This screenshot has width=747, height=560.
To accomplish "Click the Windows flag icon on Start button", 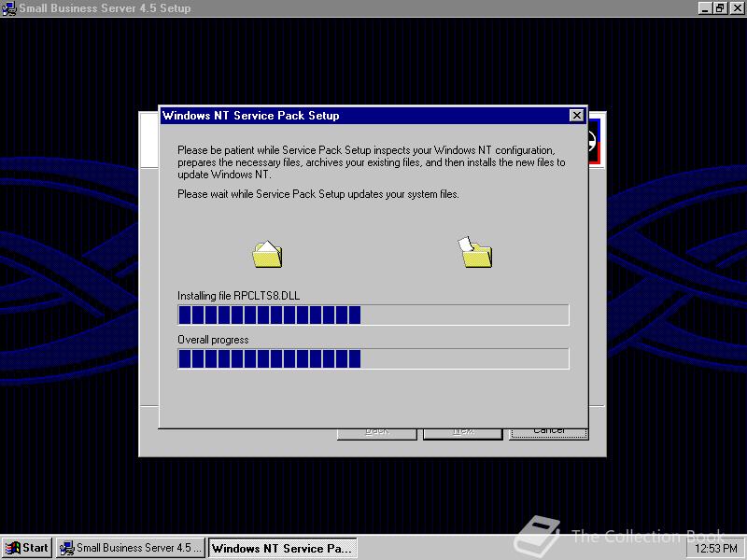I will coord(12,548).
